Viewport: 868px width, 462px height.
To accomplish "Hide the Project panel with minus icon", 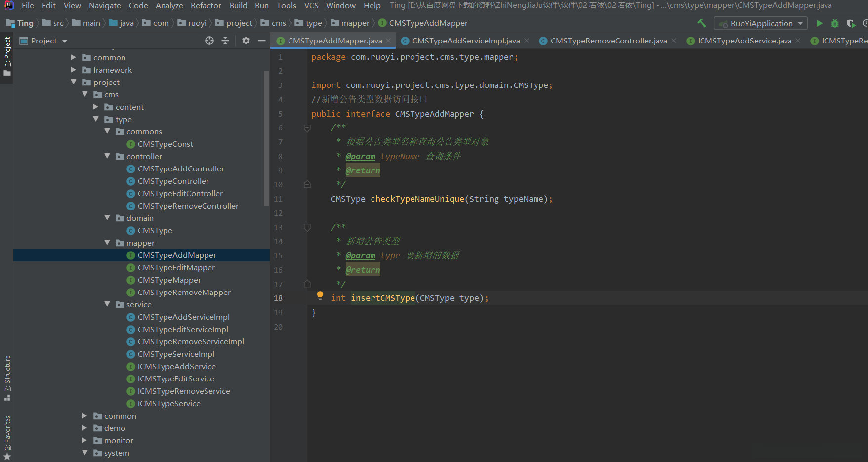I will pos(262,41).
